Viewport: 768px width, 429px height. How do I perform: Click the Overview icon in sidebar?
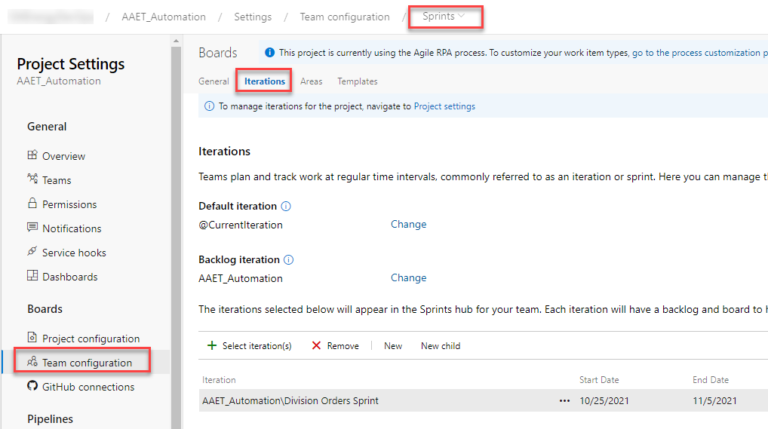[33, 156]
